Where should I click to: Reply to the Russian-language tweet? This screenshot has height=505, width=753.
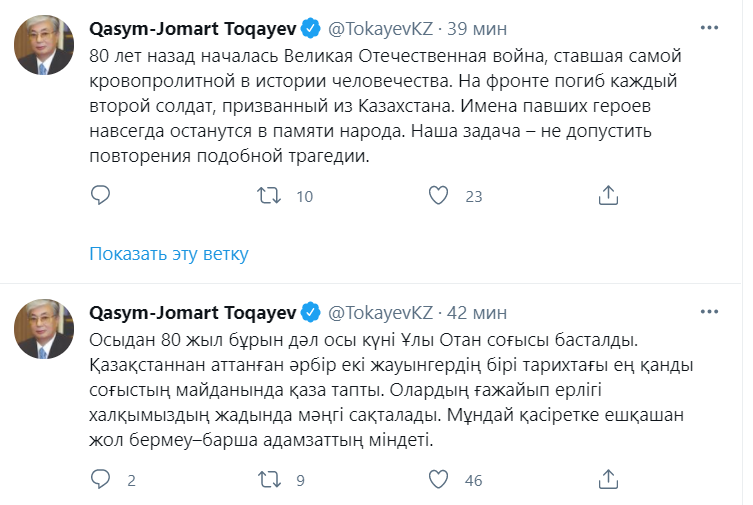100,196
